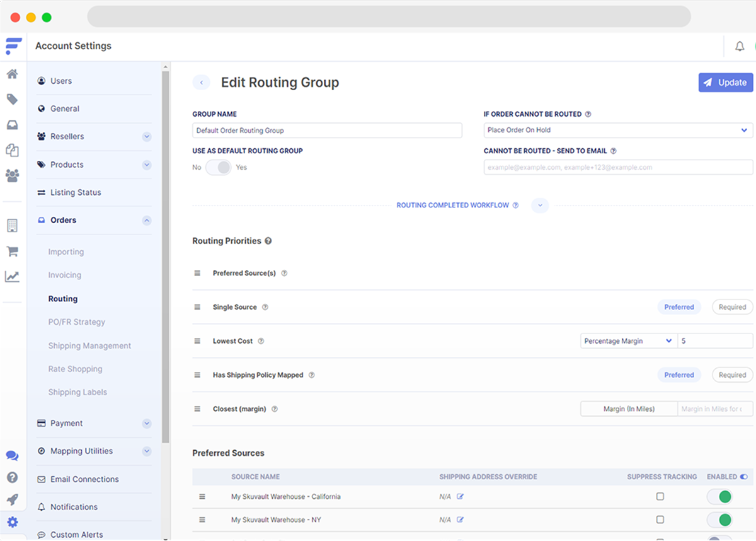Screen dimensions: 756x541
Task: Open the If Order Cannot Be Routed dropdown
Action: (x=618, y=130)
